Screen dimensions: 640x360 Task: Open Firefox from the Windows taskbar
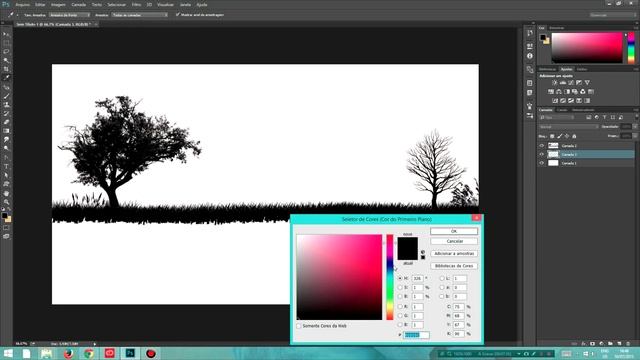(68, 353)
